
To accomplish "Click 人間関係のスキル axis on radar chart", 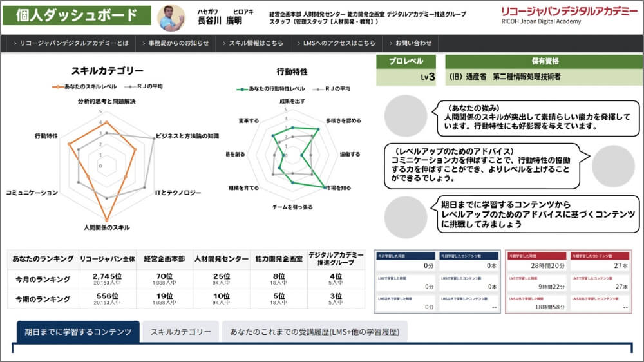I will pyautogui.click(x=107, y=227).
